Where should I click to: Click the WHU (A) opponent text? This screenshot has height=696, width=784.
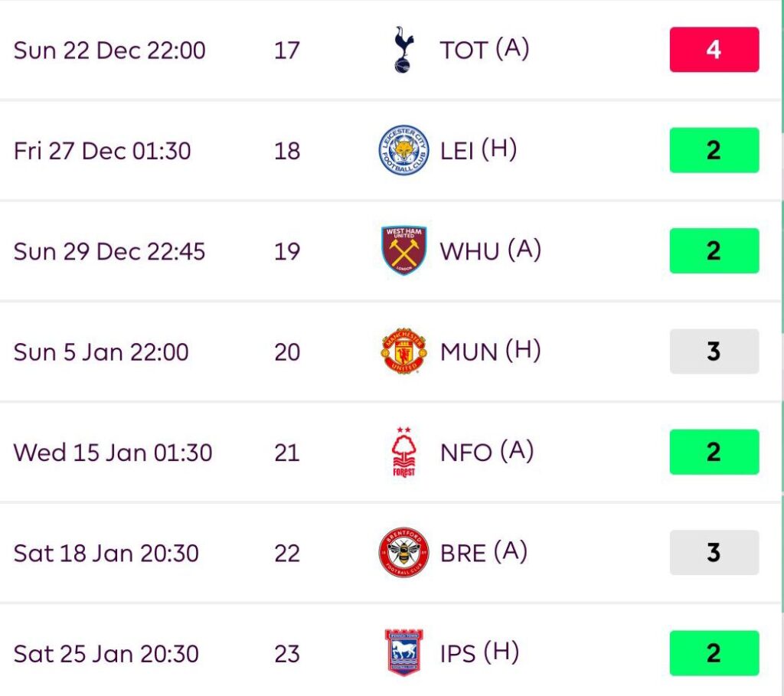pyautogui.click(x=490, y=251)
